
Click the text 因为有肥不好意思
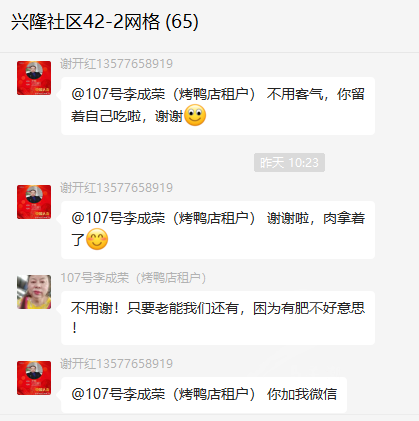tap(309, 308)
